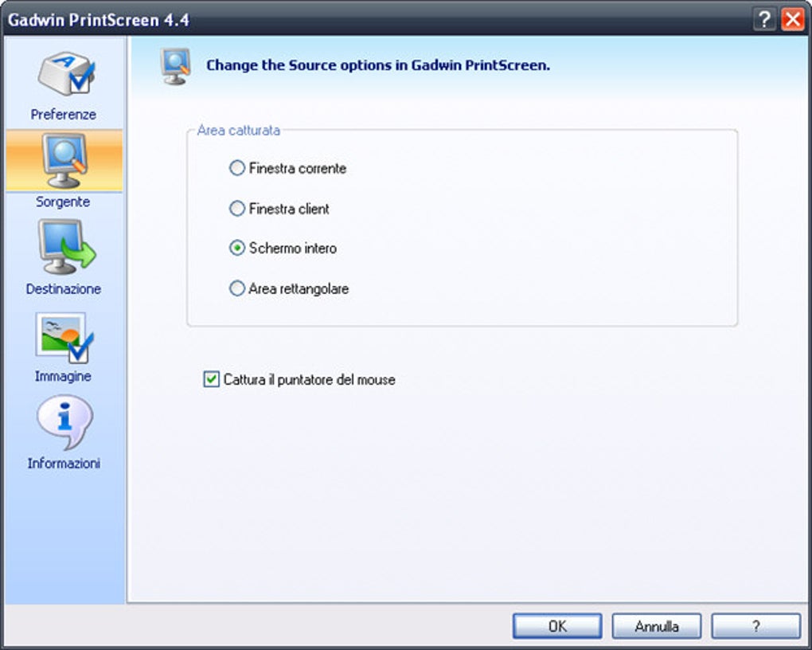
Task: Select Finestra client radio button
Action: pos(236,209)
